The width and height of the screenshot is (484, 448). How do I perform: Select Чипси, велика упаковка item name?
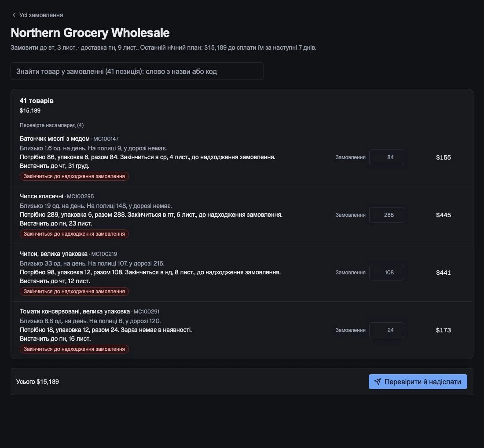coord(53,254)
